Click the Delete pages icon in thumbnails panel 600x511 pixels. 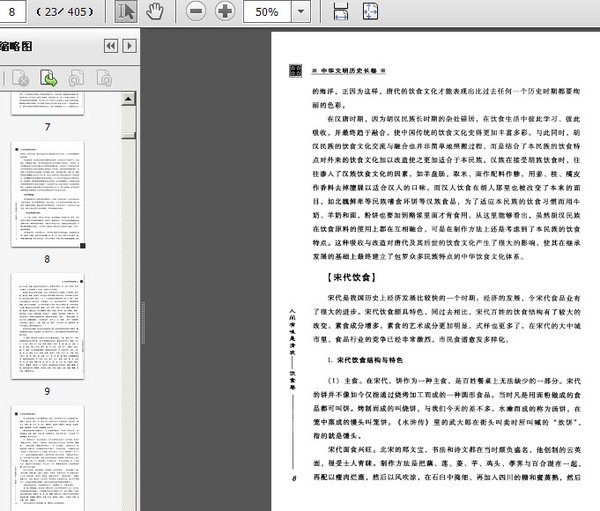click(20, 78)
